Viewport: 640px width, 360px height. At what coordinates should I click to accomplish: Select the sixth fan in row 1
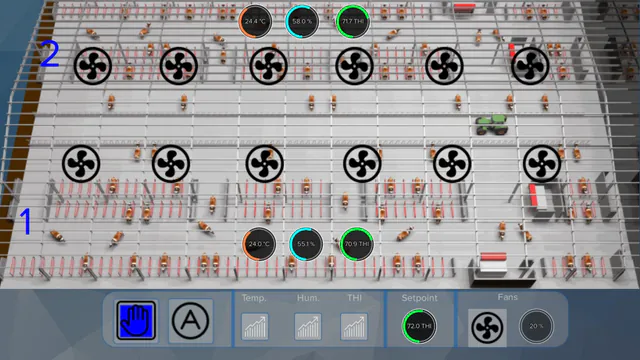[542, 163]
